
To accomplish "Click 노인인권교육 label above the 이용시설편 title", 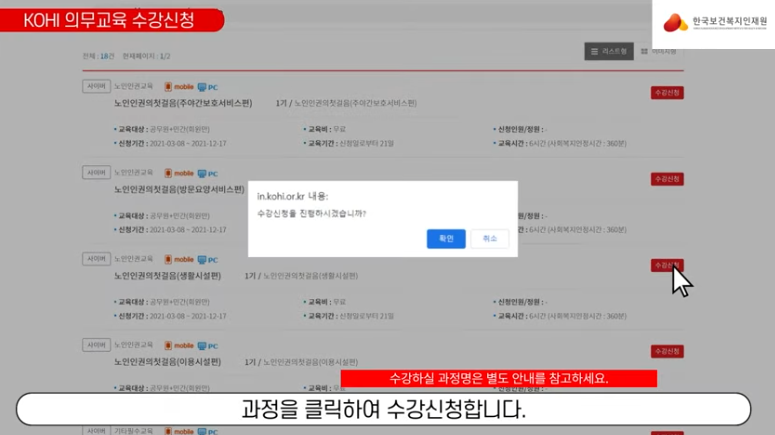I will click(x=133, y=345).
